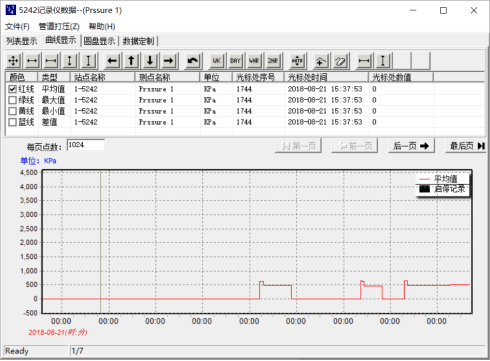Click the Ready status bar text
Viewport: 490px width, 361px height.
point(17,351)
